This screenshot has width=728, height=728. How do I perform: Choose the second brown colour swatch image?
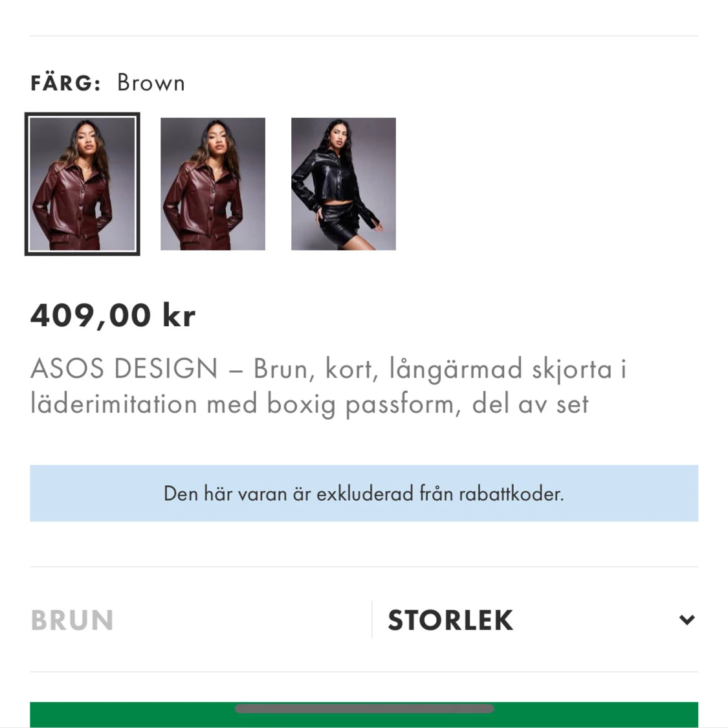tap(213, 184)
